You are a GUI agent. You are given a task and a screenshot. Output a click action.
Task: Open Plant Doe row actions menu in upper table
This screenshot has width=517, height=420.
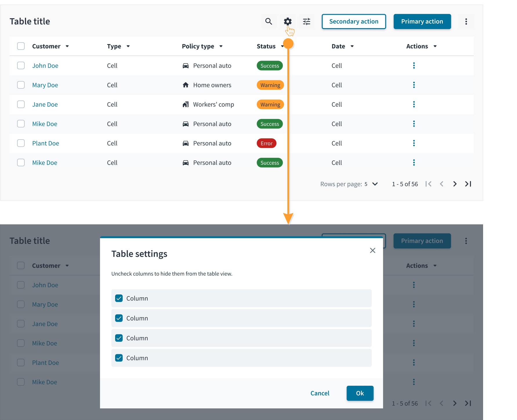point(414,143)
